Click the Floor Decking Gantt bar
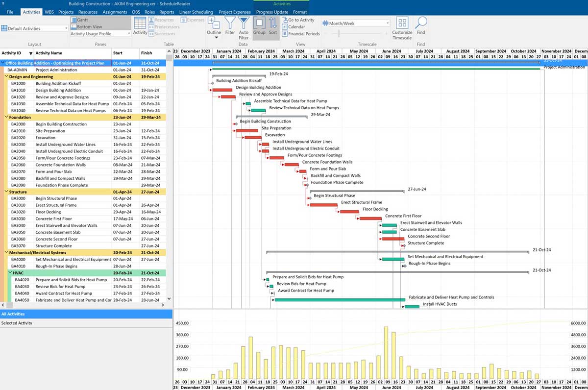Viewport: 588px width, 390px height. pyautogui.click(x=349, y=212)
